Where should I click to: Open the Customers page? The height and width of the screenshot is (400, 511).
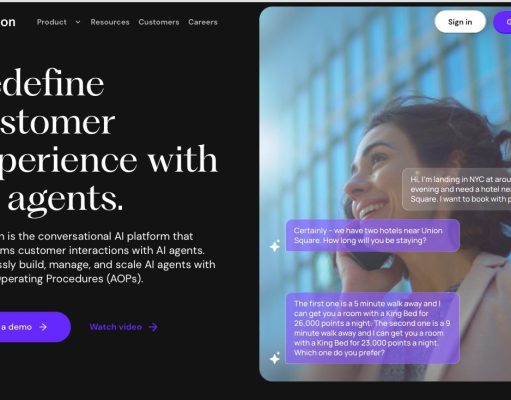(159, 22)
